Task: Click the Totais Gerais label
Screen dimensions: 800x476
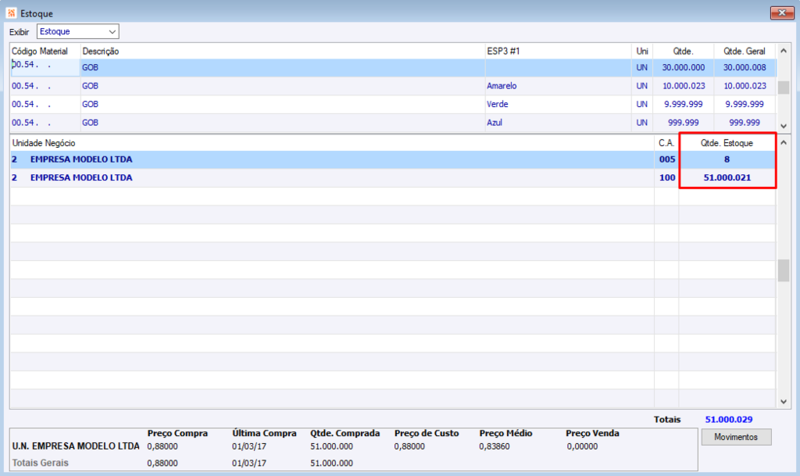Action: coord(40,463)
